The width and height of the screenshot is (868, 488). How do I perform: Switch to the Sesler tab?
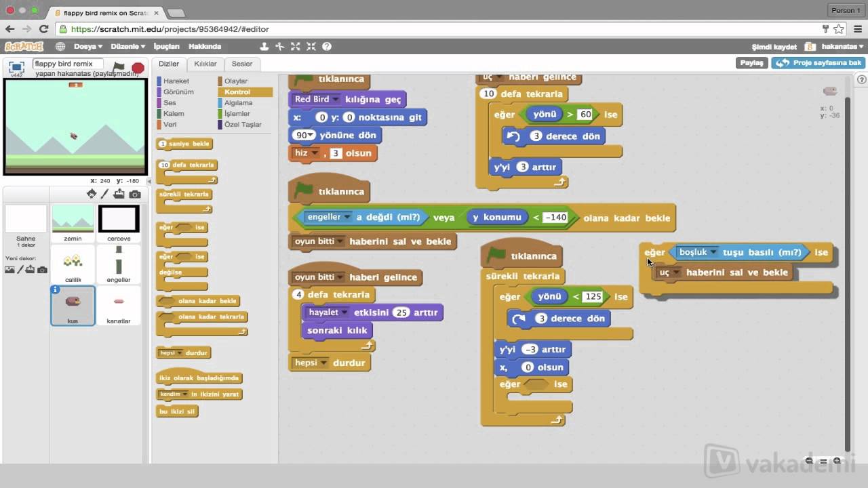point(242,64)
